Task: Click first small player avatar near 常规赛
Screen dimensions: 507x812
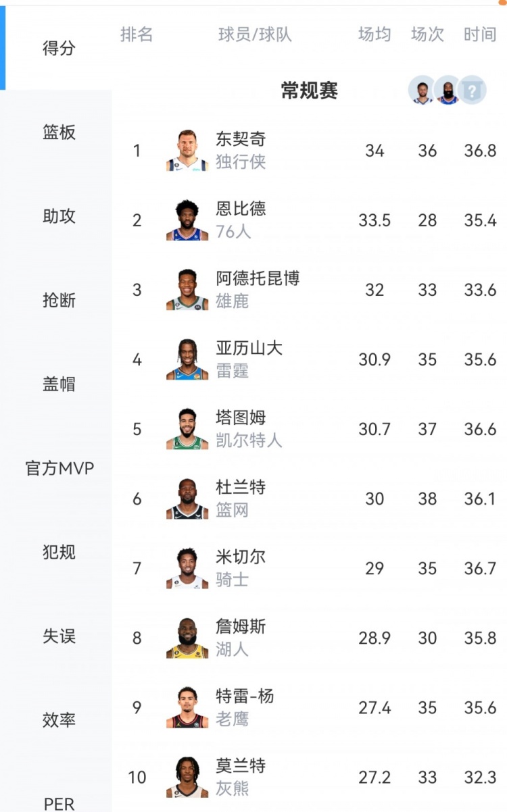Action: (x=422, y=90)
